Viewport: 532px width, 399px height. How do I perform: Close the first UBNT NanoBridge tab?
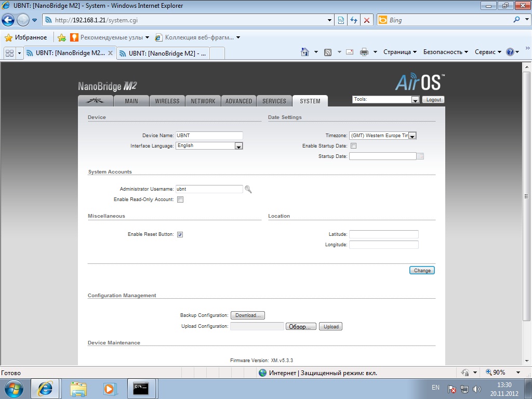110,53
